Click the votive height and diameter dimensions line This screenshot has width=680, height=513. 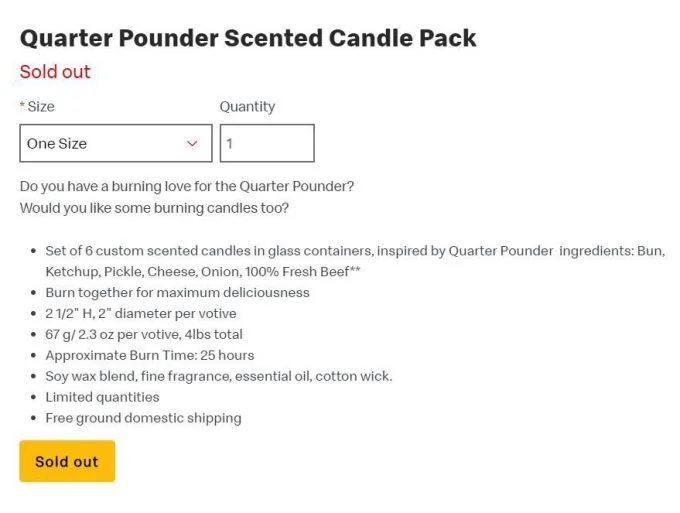(x=141, y=314)
